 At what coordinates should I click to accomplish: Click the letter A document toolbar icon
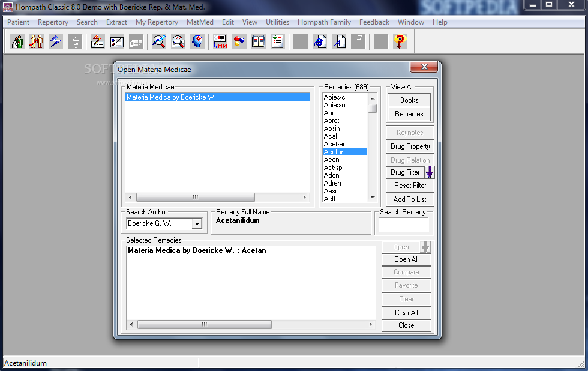[339, 41]
